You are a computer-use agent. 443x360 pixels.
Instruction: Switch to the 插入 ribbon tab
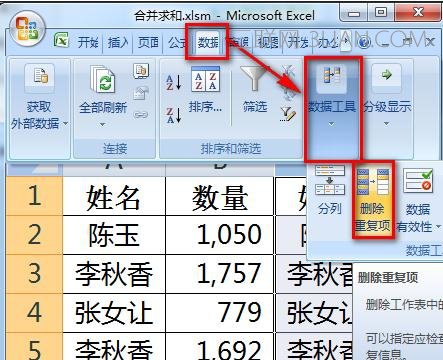118,42
